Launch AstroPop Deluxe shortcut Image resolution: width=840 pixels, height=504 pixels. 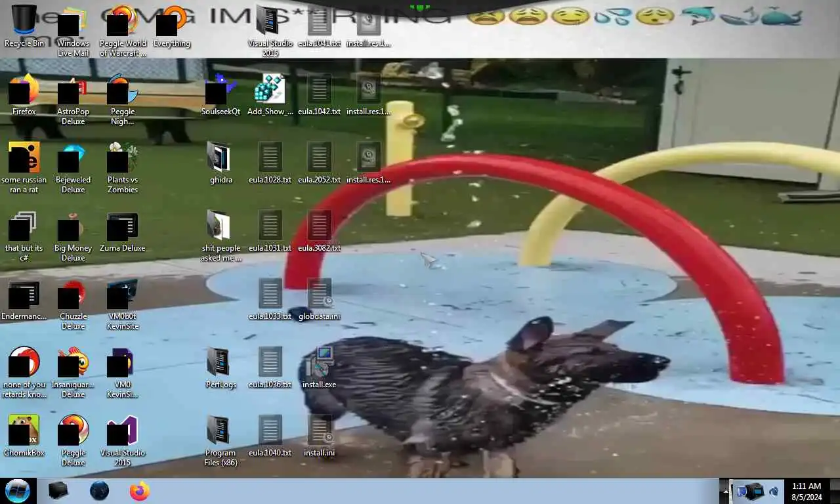73,100
